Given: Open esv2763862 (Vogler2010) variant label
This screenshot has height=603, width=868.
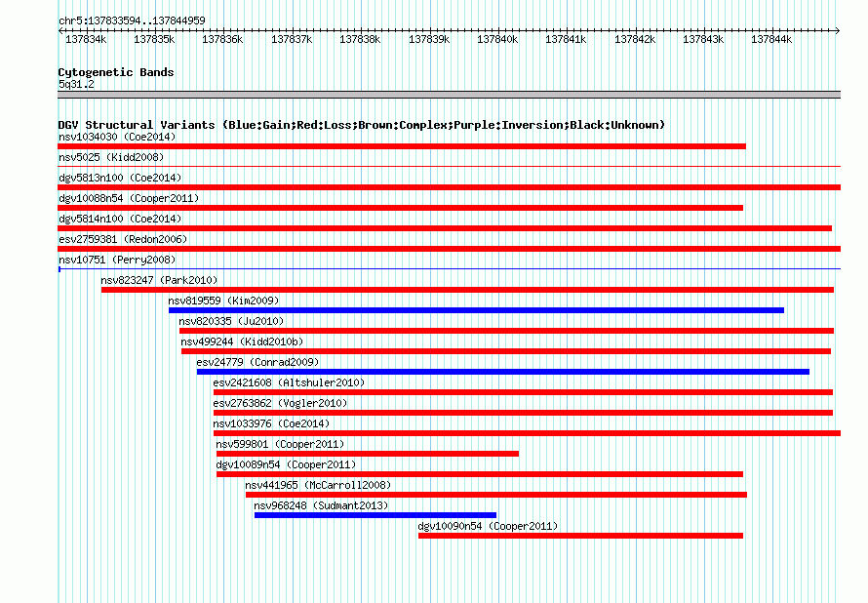Looking at the screenshot, I should (x=280, y=403).
